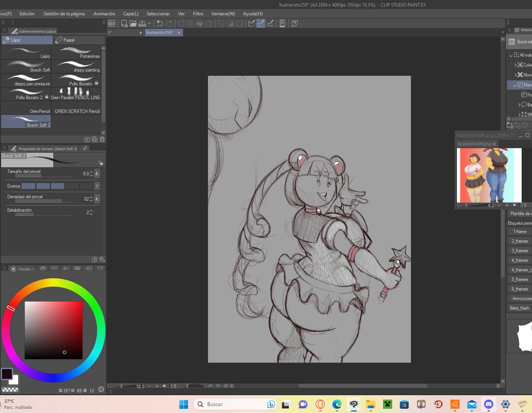Open the Capa(L) menu
This screenshot has width=532, height=413.
click(131, 14)
